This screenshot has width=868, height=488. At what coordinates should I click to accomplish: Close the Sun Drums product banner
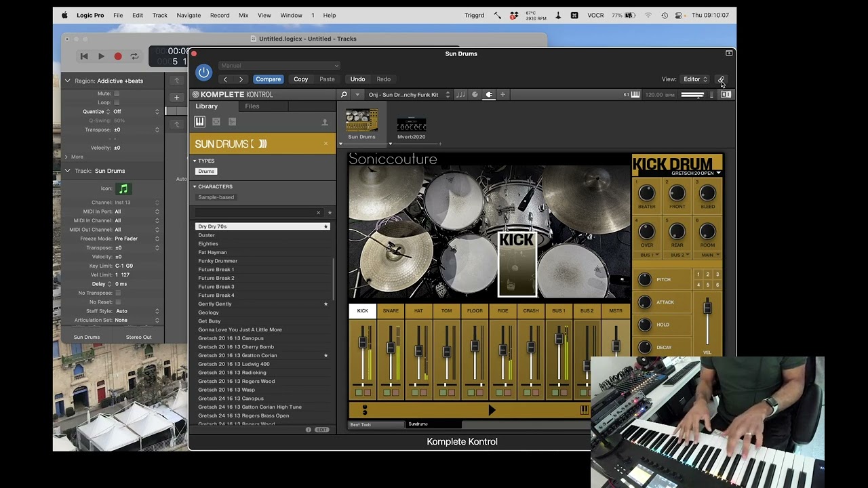tap(325, 144)
